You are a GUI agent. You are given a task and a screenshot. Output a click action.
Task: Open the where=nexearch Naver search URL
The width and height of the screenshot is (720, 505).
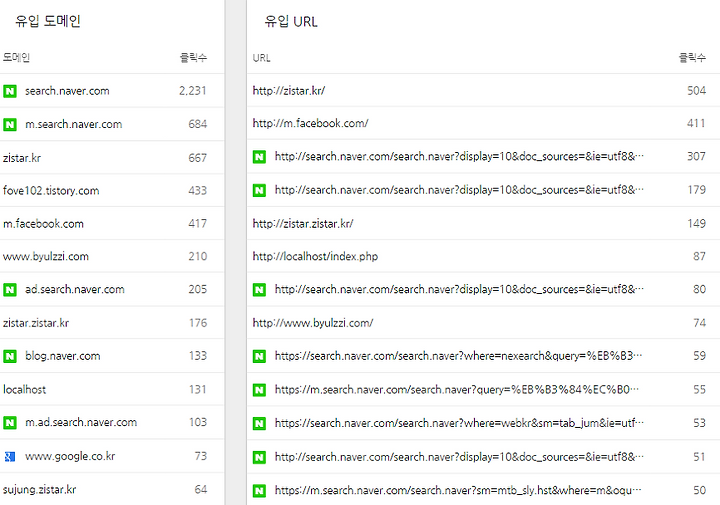[x=459, y=356]
